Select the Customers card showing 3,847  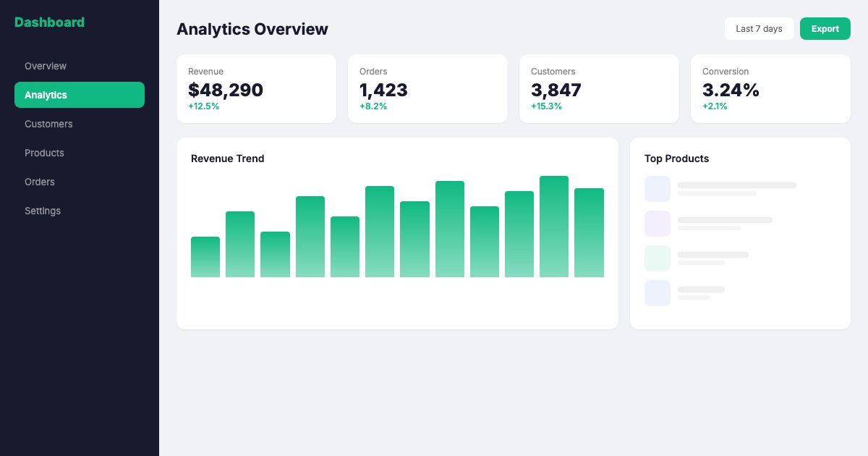pyautogui.click(x=599, y=88)
